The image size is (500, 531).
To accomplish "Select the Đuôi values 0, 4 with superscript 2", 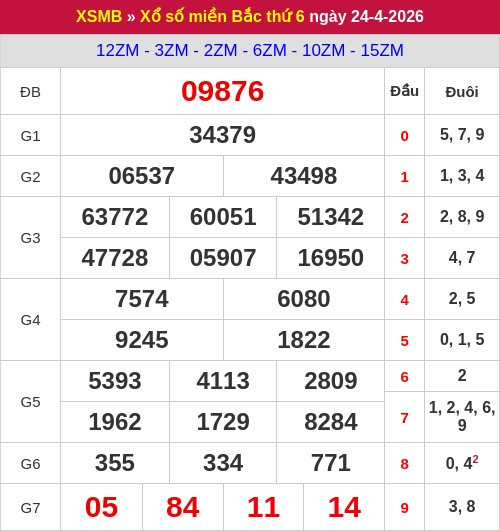I will click(x=462, y=463).
